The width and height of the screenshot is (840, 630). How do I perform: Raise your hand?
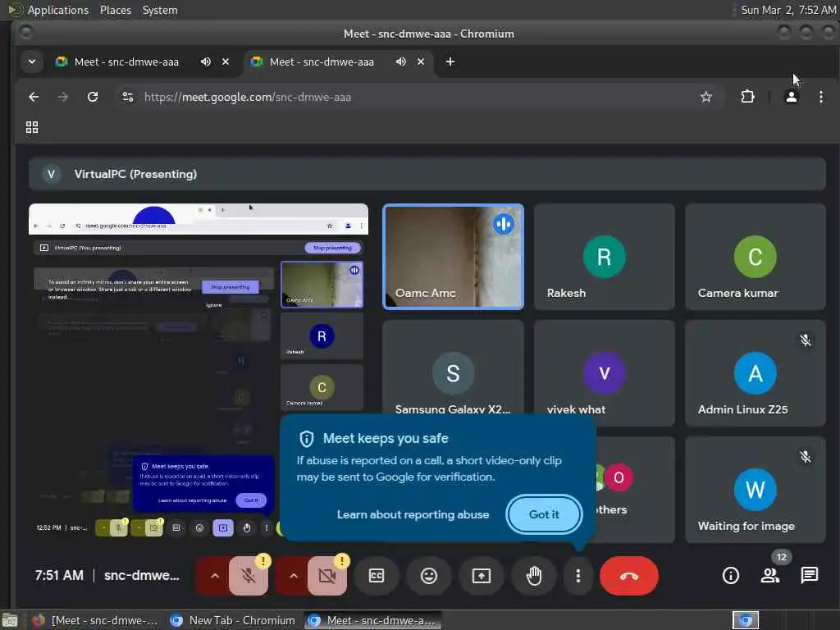tap(533, 576)
